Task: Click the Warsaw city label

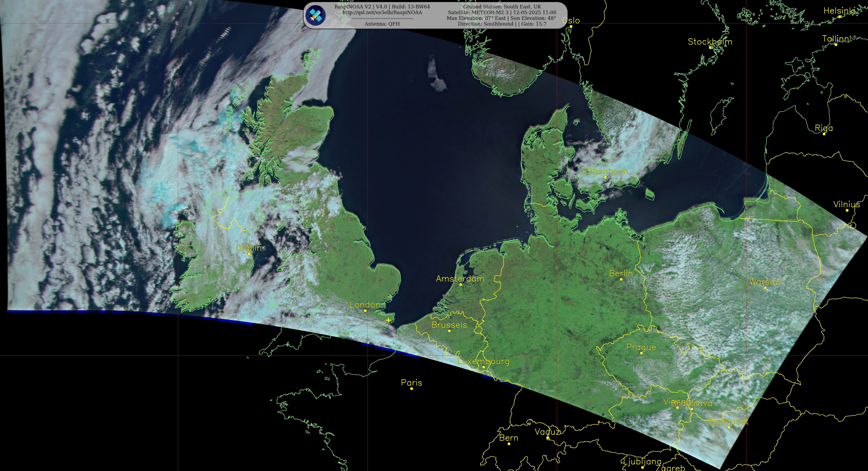Action: (x=765, y=282)
